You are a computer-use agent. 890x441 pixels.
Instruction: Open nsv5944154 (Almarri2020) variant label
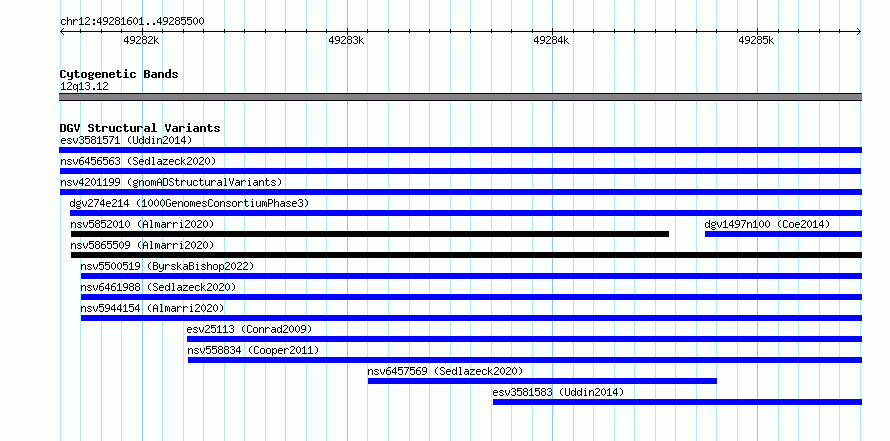[x=152, y=308]
